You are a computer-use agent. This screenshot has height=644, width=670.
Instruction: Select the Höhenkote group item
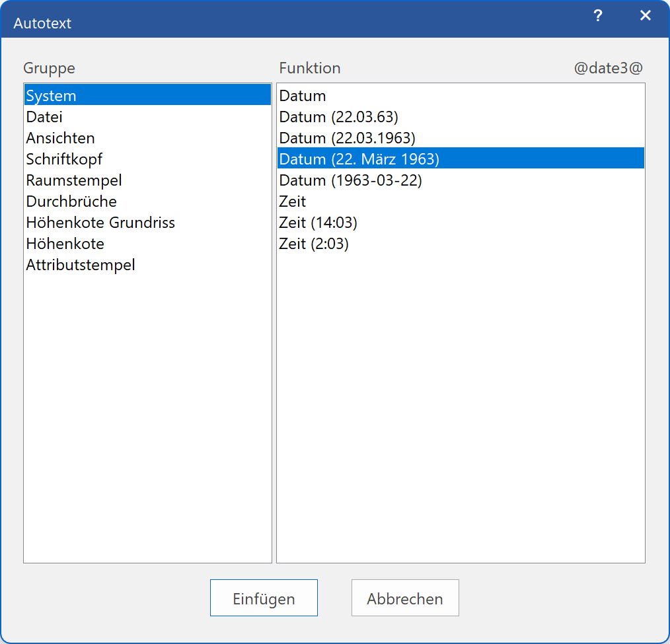[65, 244]
